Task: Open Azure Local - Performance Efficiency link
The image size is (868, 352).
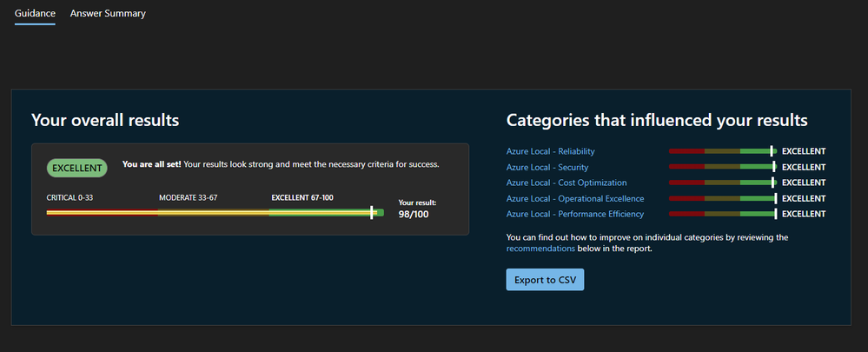Action: click(x=574, y=214)
